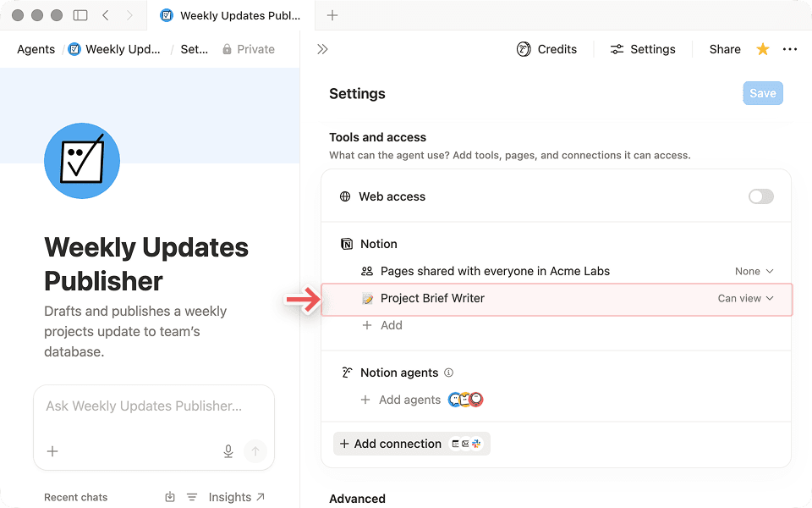Click the lock Private indicator

tap(249, 49)
